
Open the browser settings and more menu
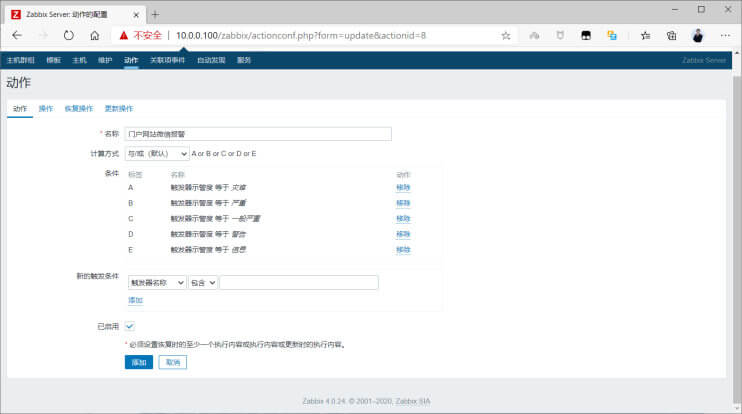pos(725,35)
